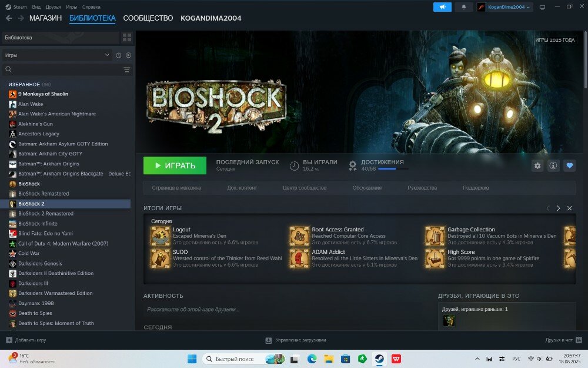Show previous game summary with left chevron
This screenshot has width=588, height=368.
(548, 208)
